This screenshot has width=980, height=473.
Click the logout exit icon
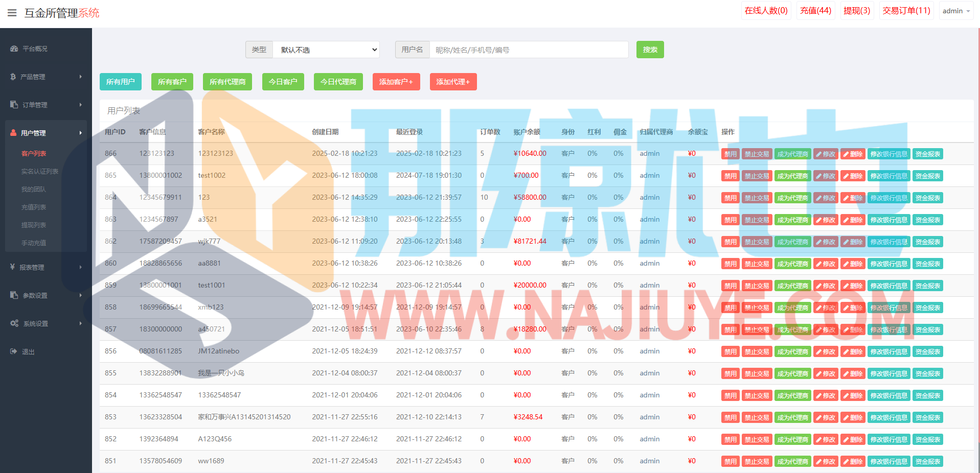pos(14,351)
